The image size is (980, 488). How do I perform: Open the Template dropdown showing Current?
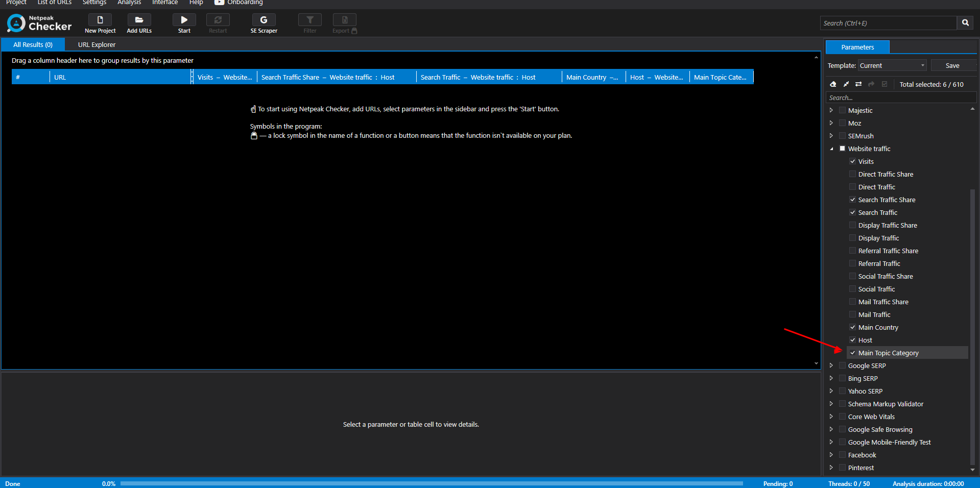click(x=892, y=65)
